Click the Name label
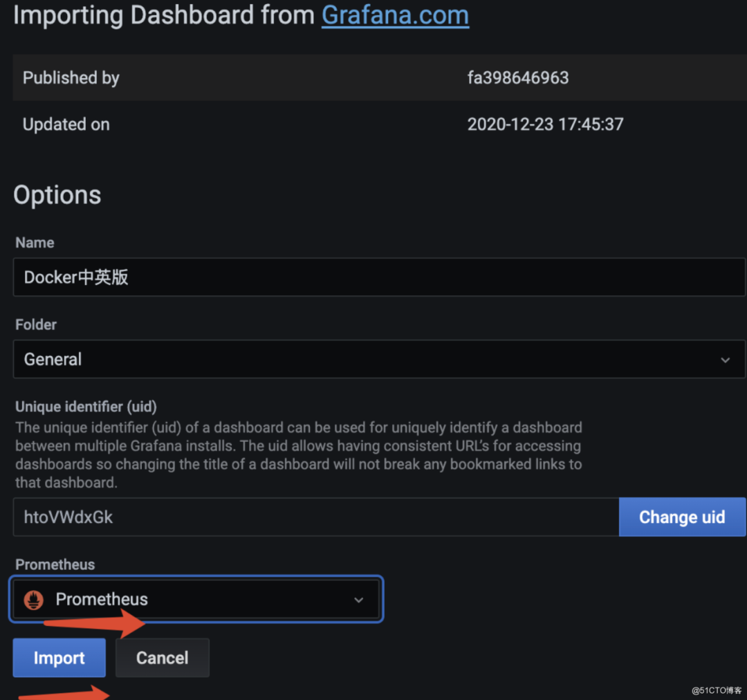The height and width of the screenshot is (700, 747). pyautogui.click(x=35, y=243)
